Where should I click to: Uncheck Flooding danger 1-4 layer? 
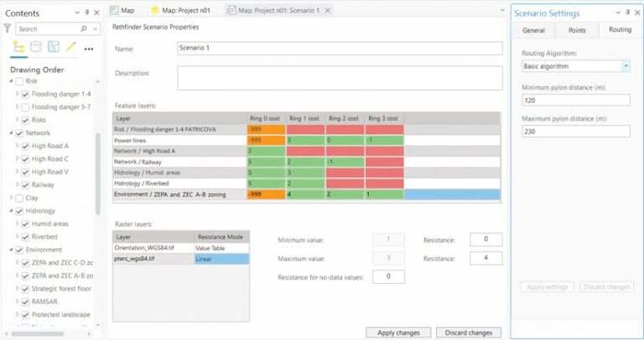pos(25,95)
